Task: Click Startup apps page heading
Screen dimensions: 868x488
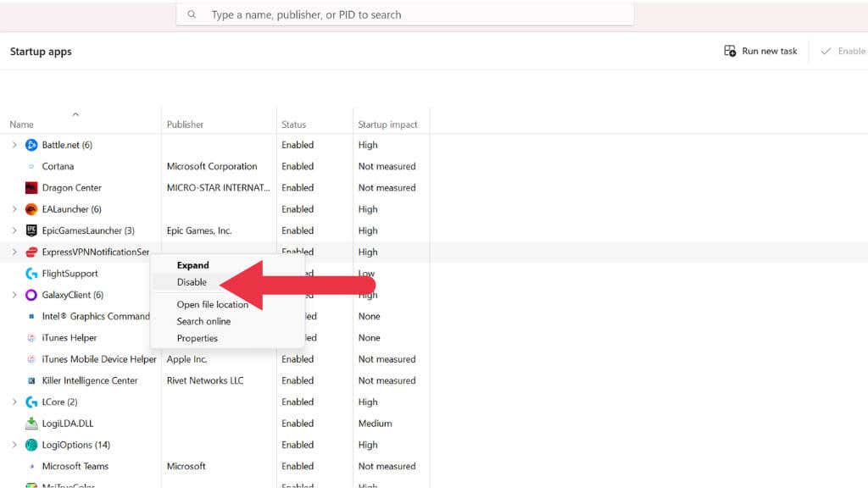Action: 41,52
